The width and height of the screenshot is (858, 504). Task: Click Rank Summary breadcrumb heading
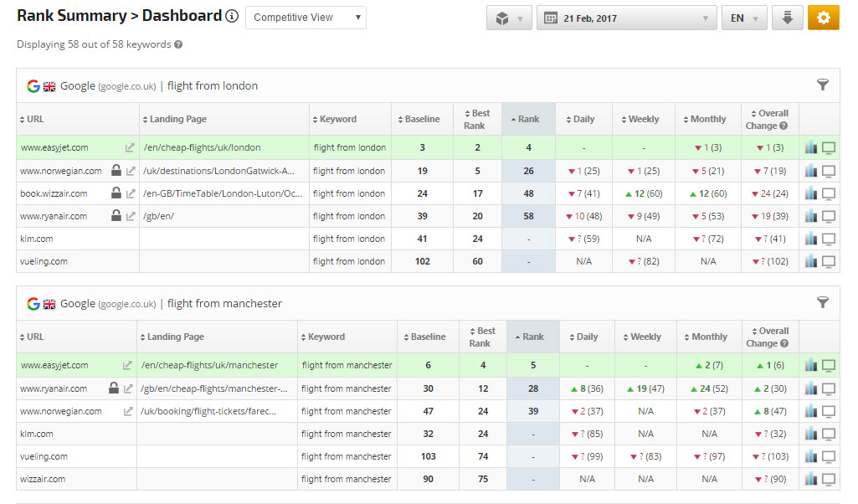coord(72,15)
